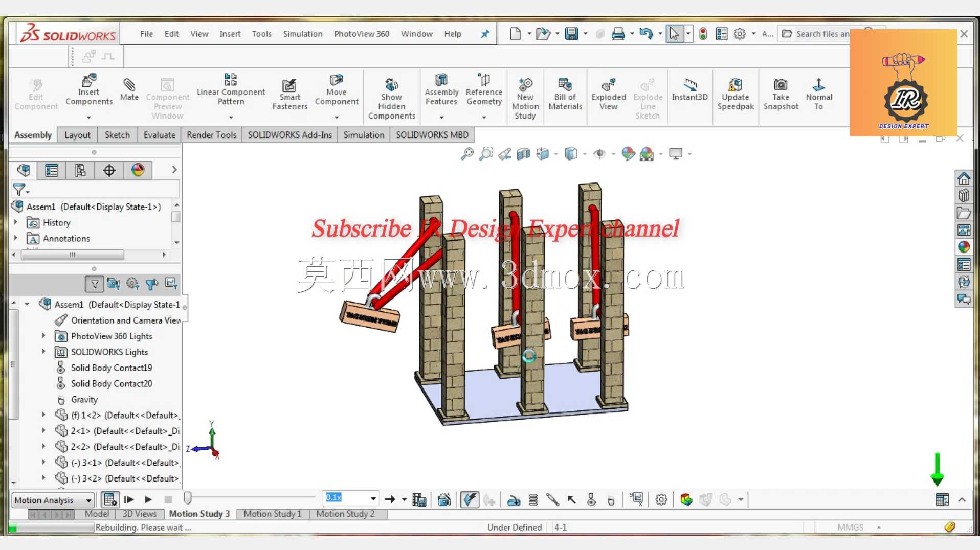
Task: Click the search files input field
Action: pyautogui.click(x=822, y=34)
